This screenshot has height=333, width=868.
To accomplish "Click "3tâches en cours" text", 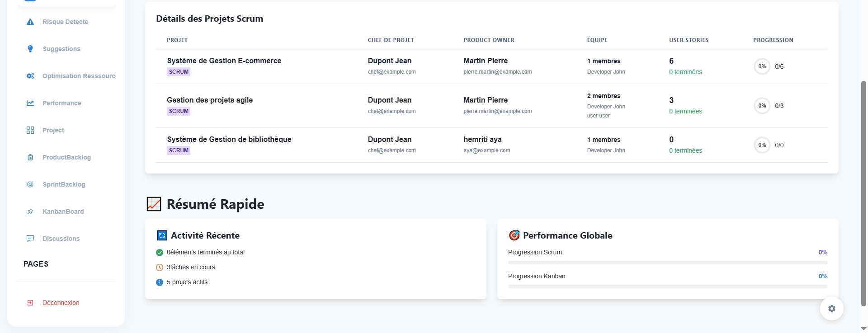I will 191,267.
